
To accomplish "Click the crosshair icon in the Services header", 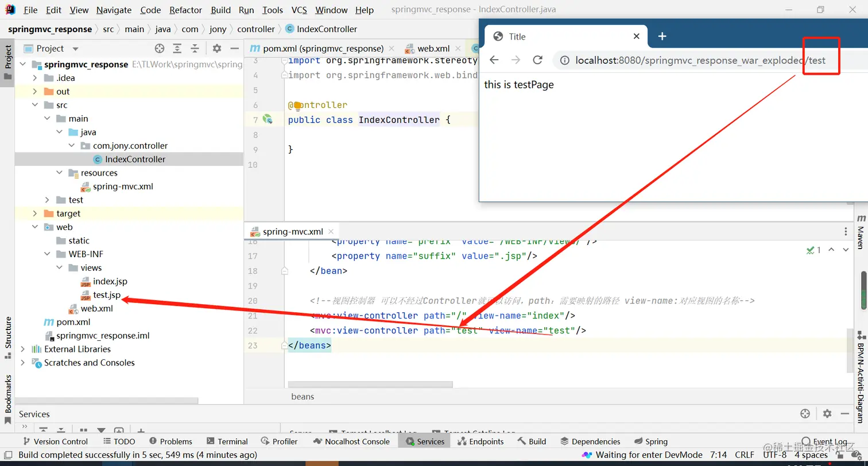I will 805,414.
